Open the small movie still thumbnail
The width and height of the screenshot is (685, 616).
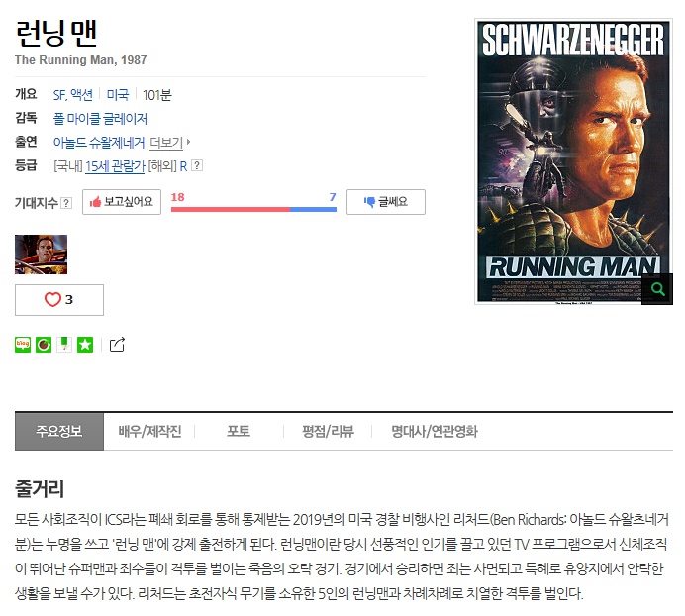pos(41,255)
